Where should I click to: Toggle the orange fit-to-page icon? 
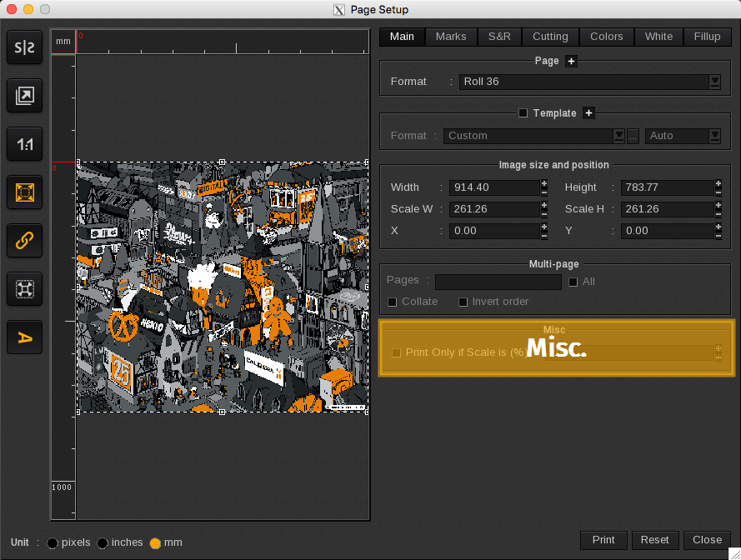click(25, 192)
